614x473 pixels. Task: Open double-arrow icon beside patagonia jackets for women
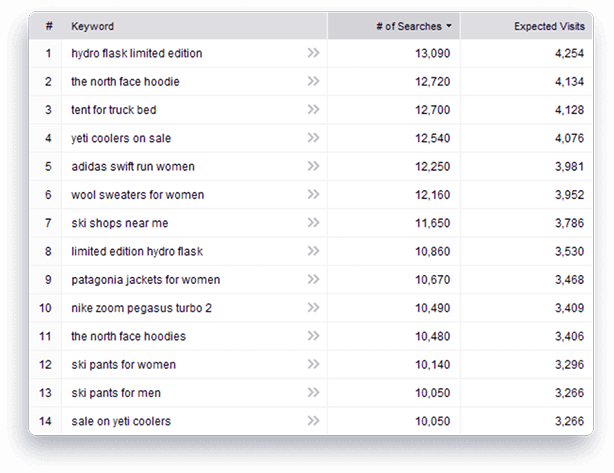tap(313, 279)
